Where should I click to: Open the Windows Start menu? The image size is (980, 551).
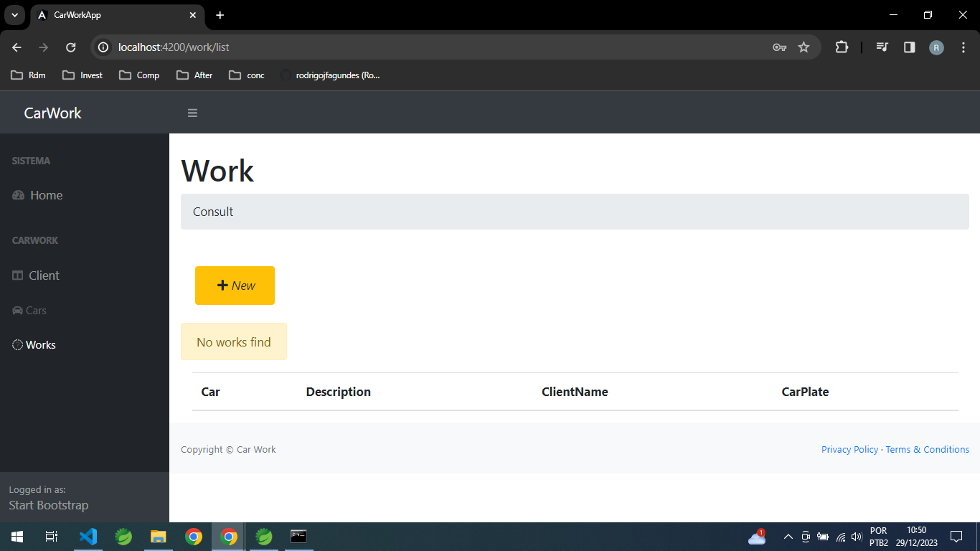point(17,537)
